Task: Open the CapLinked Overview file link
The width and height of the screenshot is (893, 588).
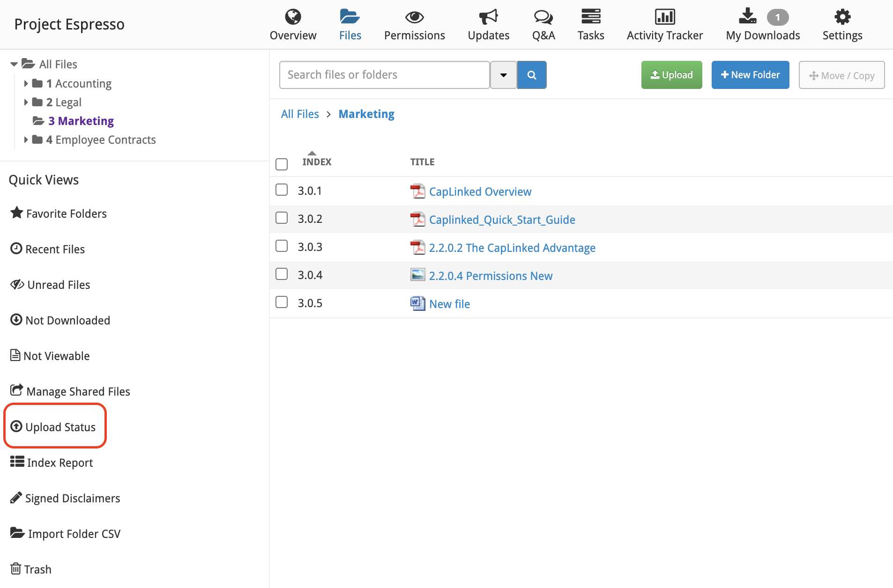Action: click(x=480, y=191)
